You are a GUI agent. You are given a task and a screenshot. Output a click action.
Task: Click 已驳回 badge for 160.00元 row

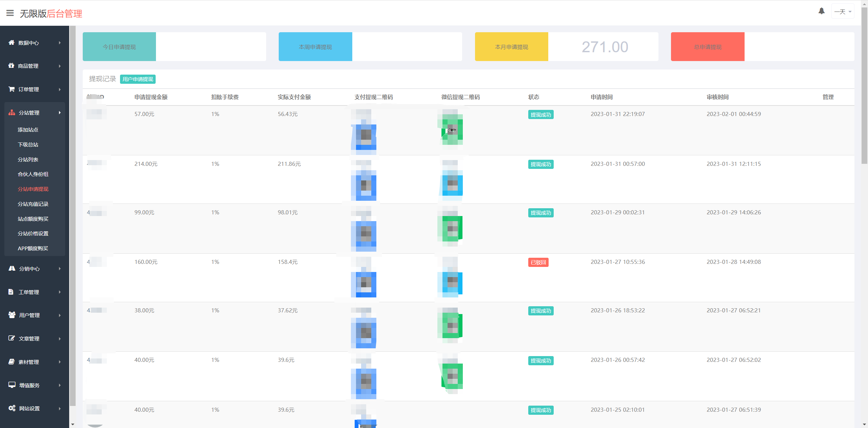(x=538, y=262)
